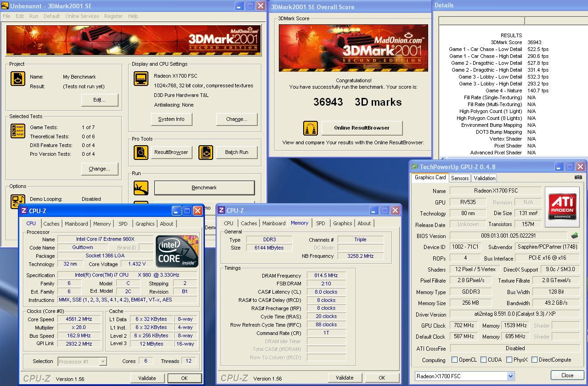The image size is (588, 386).
Task: Click the GPU Clock value 702 MHz
Action: 464,325
